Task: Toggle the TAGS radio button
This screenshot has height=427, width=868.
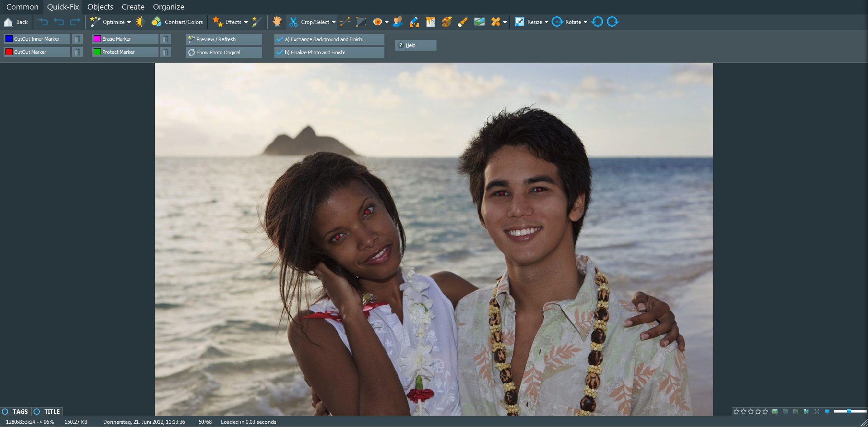Action: 5,412
